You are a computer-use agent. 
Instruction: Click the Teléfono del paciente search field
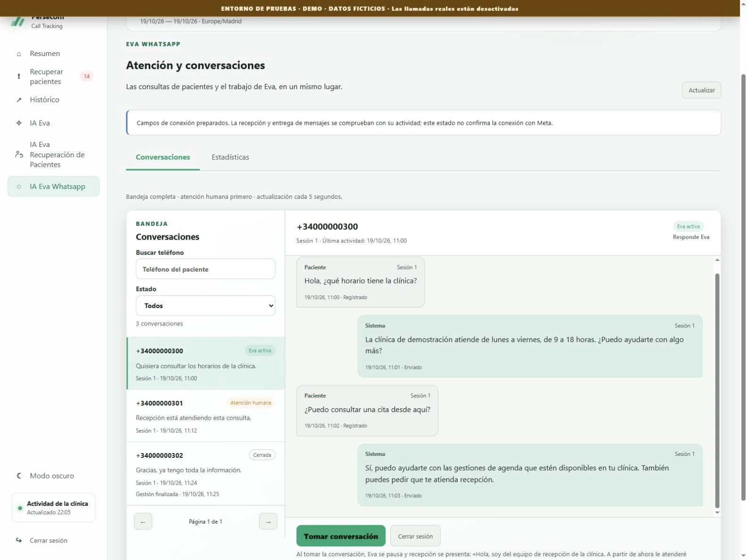point(205,269)
